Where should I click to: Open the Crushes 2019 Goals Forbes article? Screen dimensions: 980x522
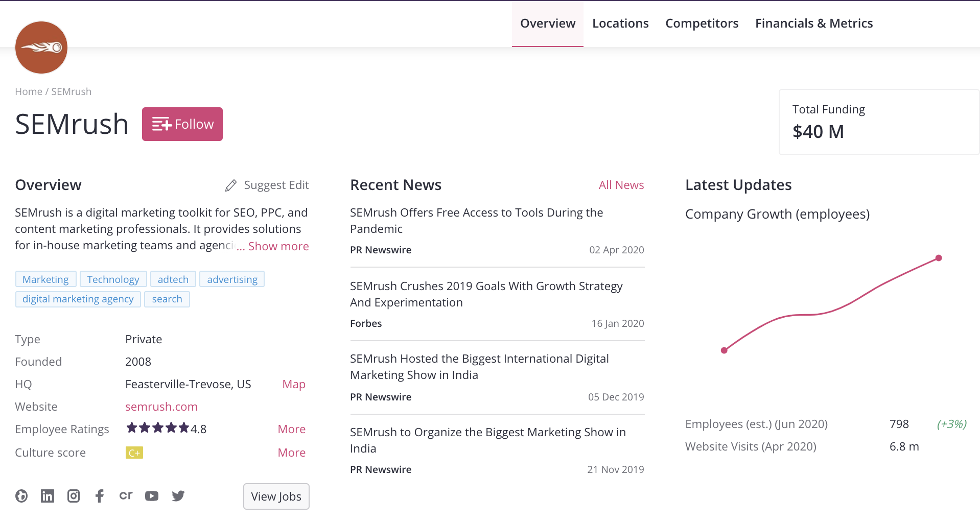[x=486, y=294]
